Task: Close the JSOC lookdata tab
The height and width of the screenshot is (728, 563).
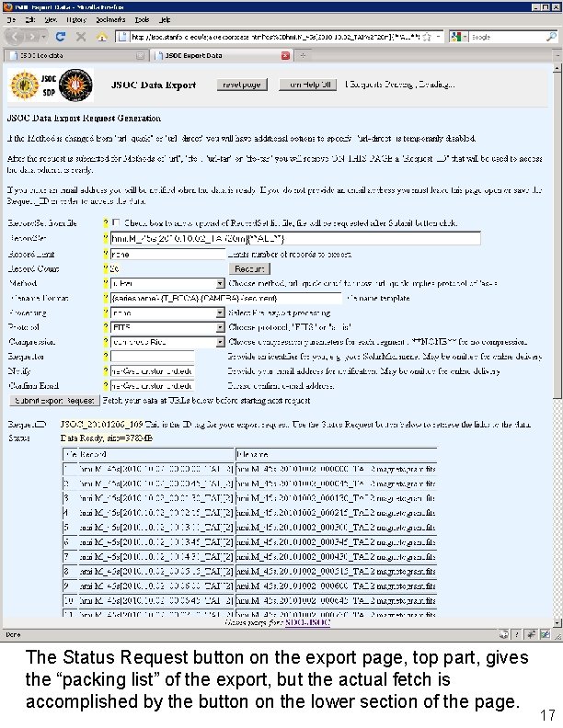Action: [x=140, y=56]
